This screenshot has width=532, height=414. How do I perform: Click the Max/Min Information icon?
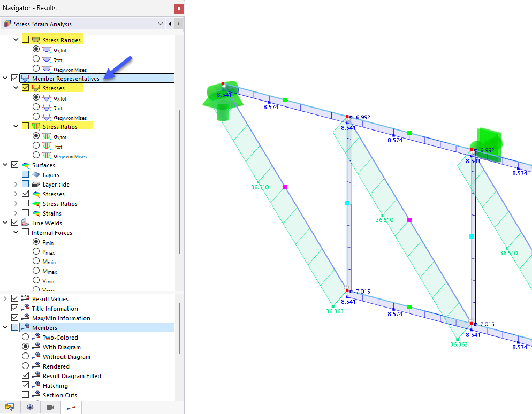click(x=25, y=317)
